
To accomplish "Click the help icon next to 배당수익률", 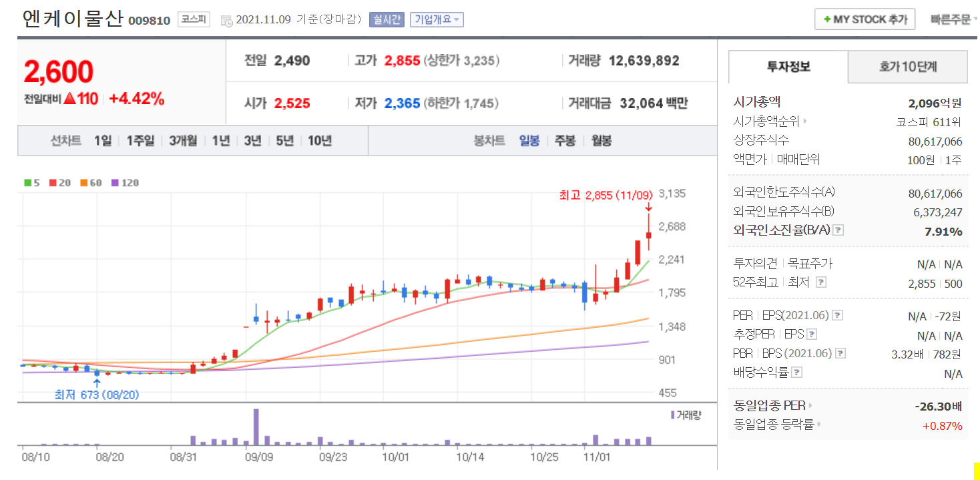I will (x=796, y=373).
